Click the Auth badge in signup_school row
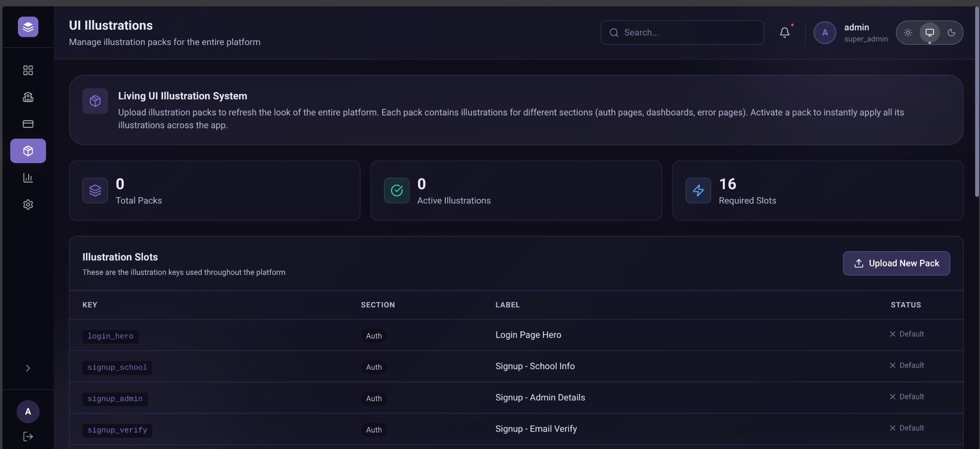This screenshot has width=980, height=449. [374, 367]
